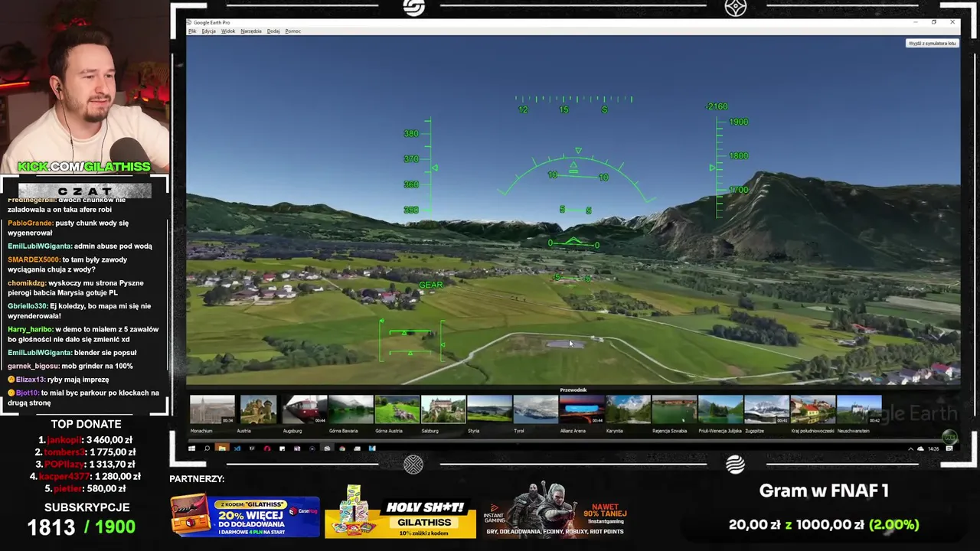
Task: Open Visual Studio Code from taskbar
Action: point(237,448)
